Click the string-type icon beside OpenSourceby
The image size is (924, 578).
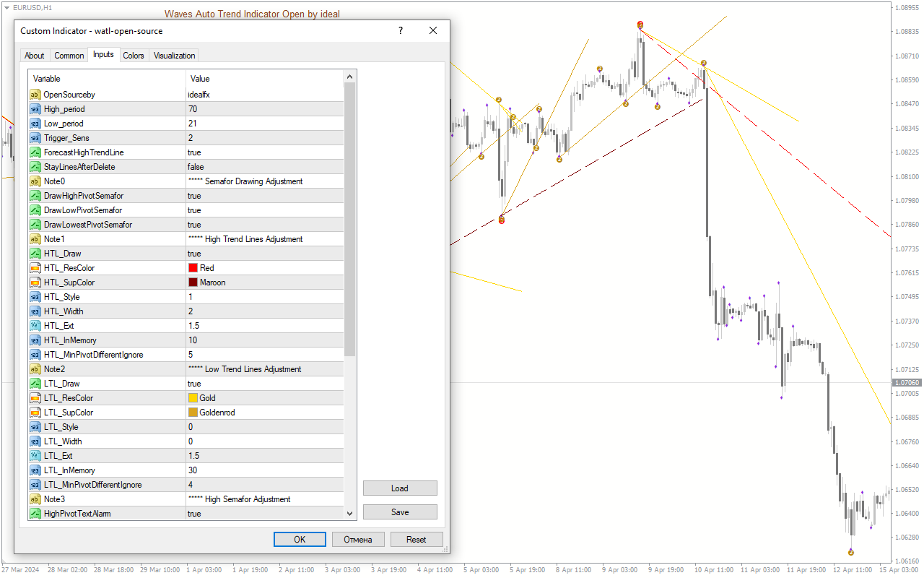35,95
